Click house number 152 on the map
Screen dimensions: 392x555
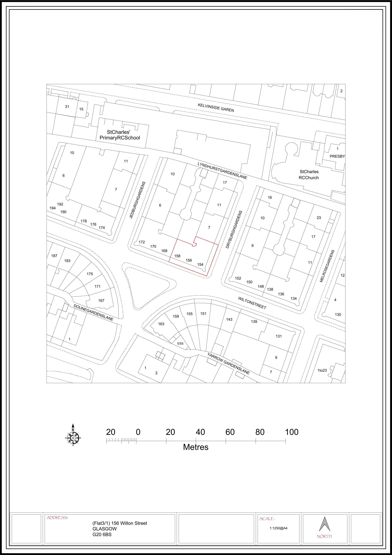coord(238,278)
